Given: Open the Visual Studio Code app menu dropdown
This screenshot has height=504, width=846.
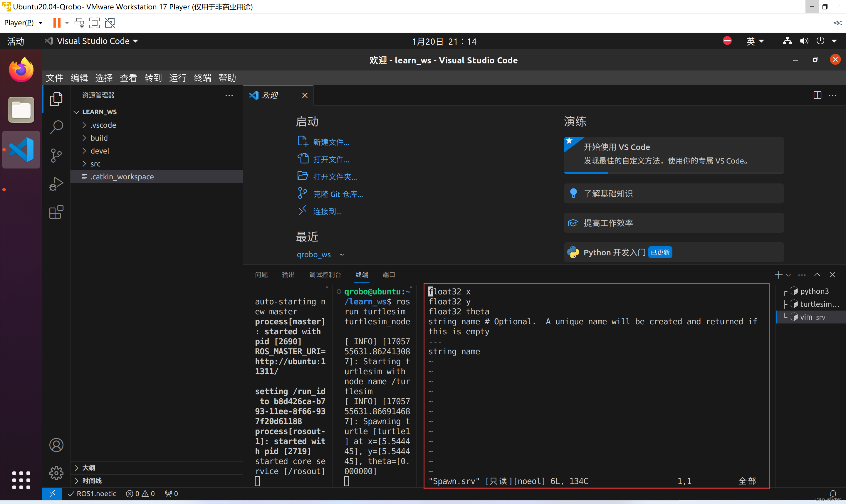Looking at the screenshot, I should point(92,41).
